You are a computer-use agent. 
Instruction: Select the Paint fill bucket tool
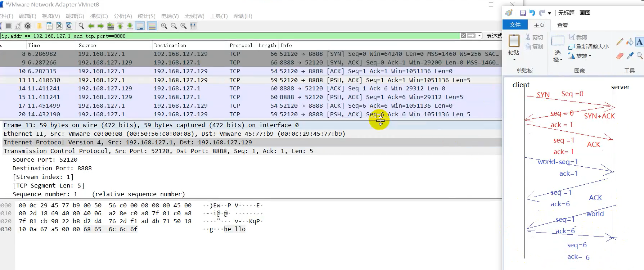(x=630, y=42)
